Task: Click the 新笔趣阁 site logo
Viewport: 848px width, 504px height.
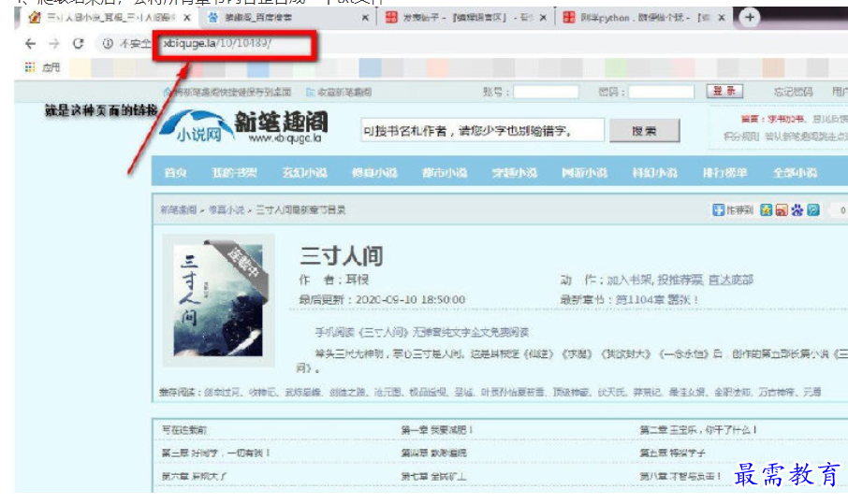Action: click(x=244, y=127)
